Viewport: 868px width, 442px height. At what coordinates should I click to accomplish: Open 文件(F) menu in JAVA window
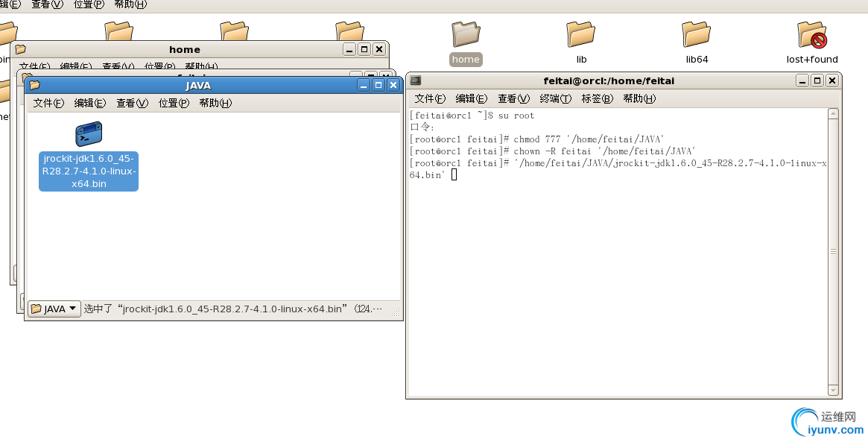[x=48, y=103]
